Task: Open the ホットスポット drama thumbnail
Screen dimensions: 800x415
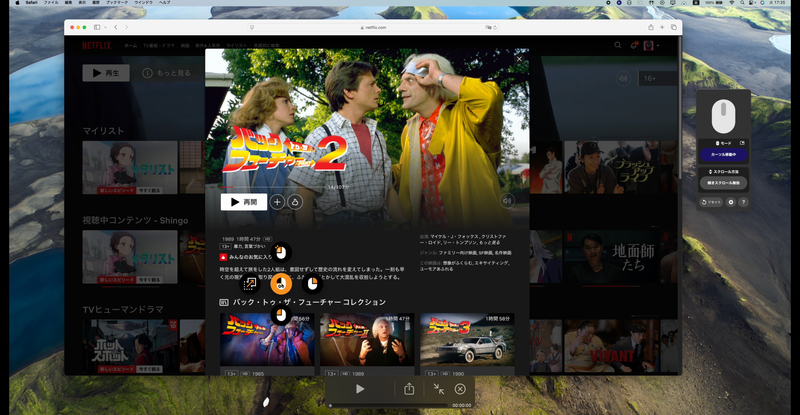Action: (130, 346)
